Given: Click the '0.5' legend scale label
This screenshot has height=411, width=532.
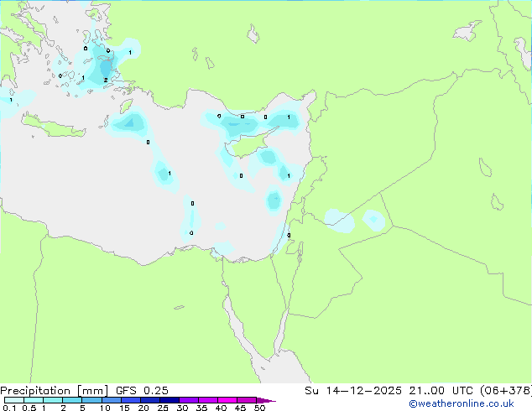Looking at the screenshot, I should (x=29, y=408).
